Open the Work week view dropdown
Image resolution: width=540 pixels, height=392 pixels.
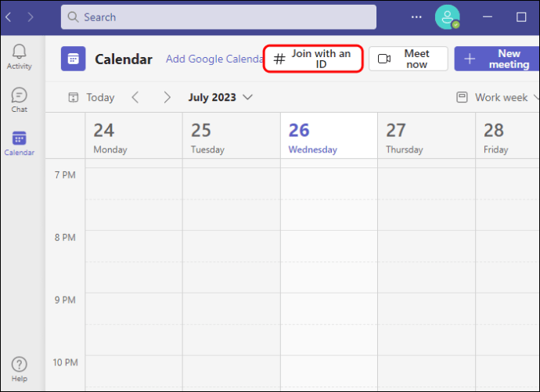pos(498,97)
